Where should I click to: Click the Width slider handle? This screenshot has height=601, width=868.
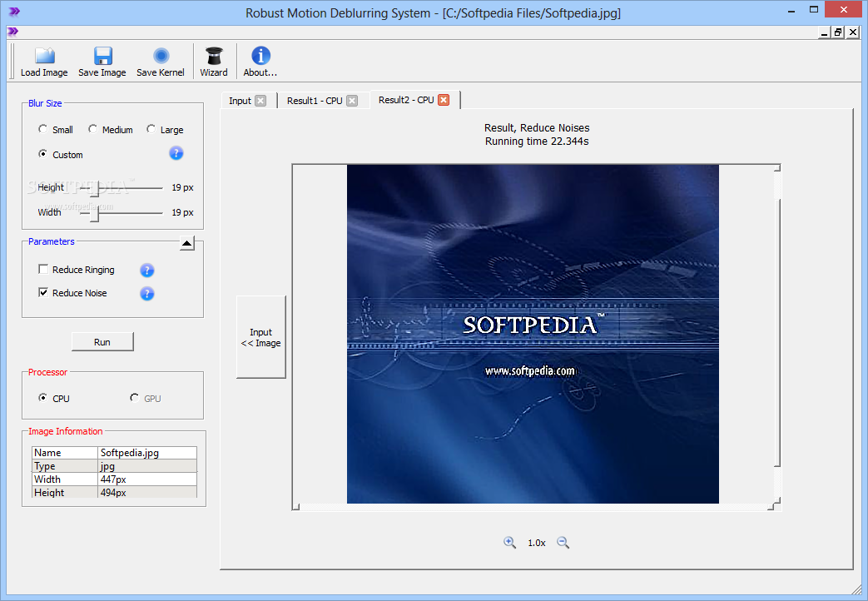tap(95, 213)
